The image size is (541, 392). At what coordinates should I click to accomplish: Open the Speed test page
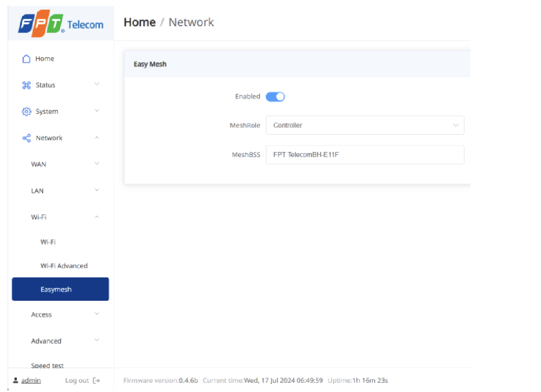[x=48, y=366]
